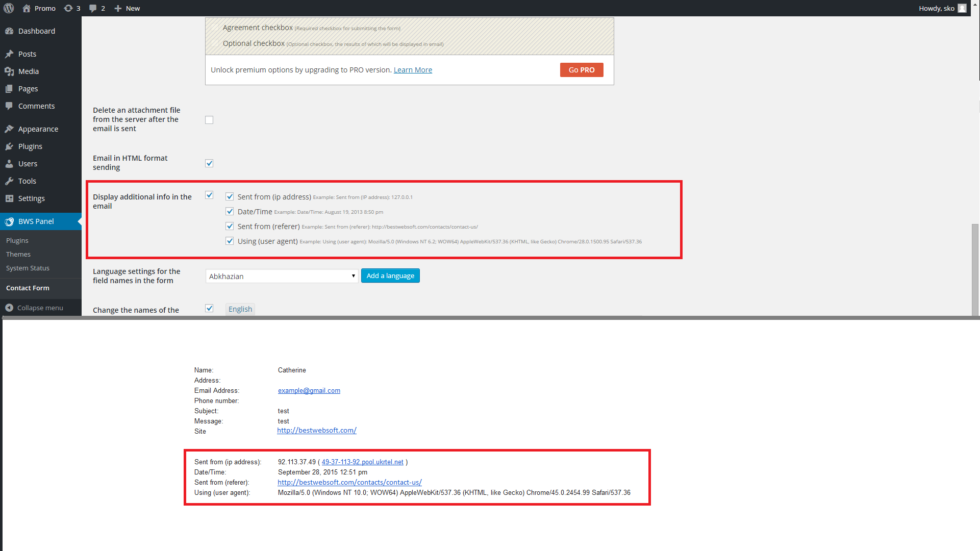Click the Dashboard gauge icon
Image resolution: width=980 pixels, height=551 pixels.
click(x=9, y=31)
